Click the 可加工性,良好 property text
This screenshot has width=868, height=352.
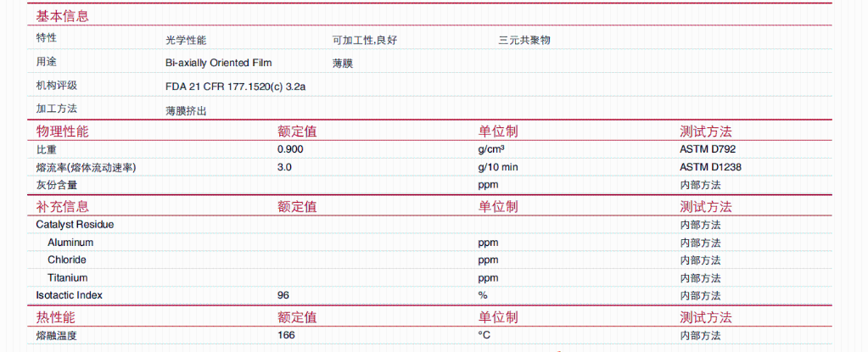(x=364, y=41)
